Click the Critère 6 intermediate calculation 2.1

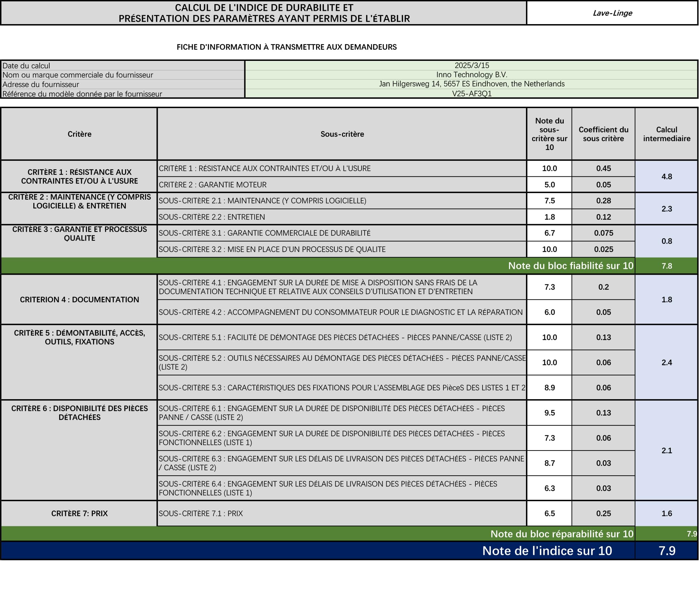667,450
